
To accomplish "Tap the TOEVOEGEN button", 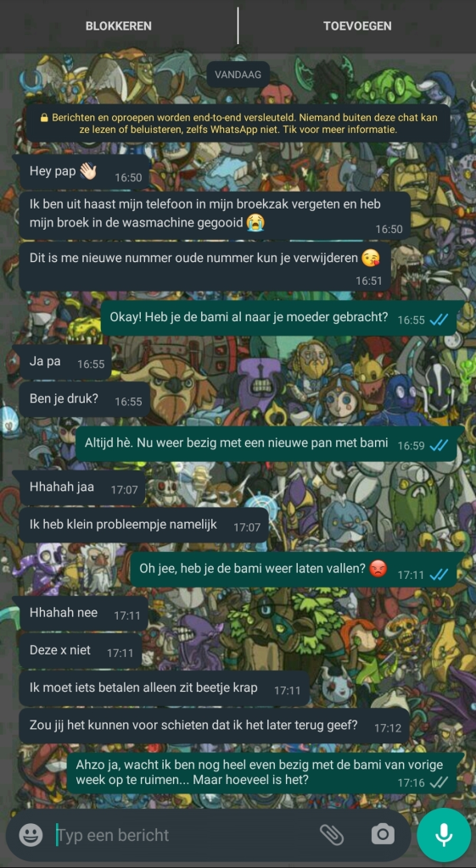I will [357, 26].
